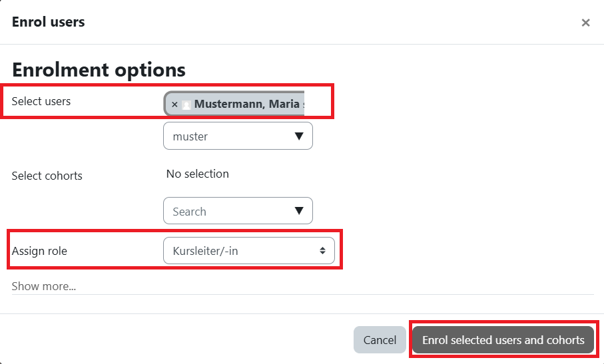This screenshot has height=364, width=604.
Task: Remove Mustermann, Maria from selected users
Action: tap(174, 104)
